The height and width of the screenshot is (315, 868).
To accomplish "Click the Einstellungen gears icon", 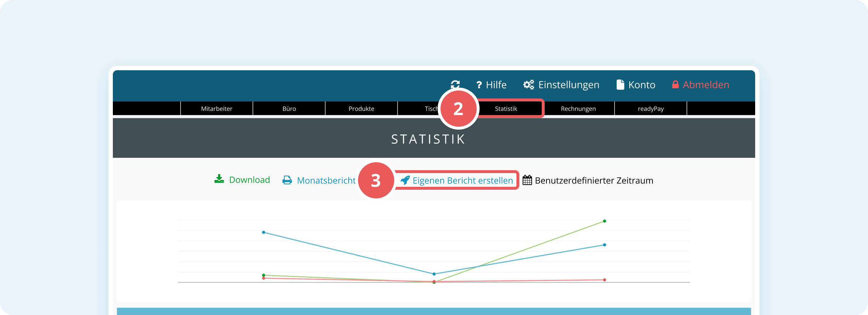I will pyautogui.click(x=529, y=85).
